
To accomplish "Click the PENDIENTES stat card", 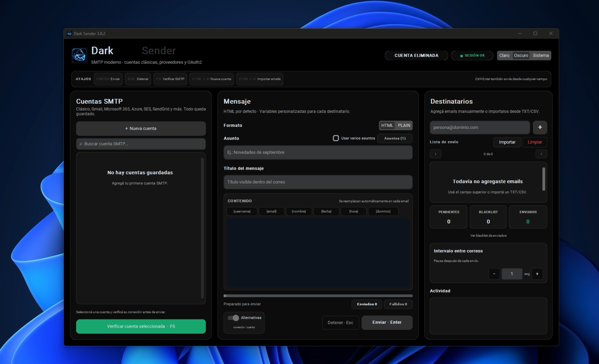I will click(x=449, y=217).
